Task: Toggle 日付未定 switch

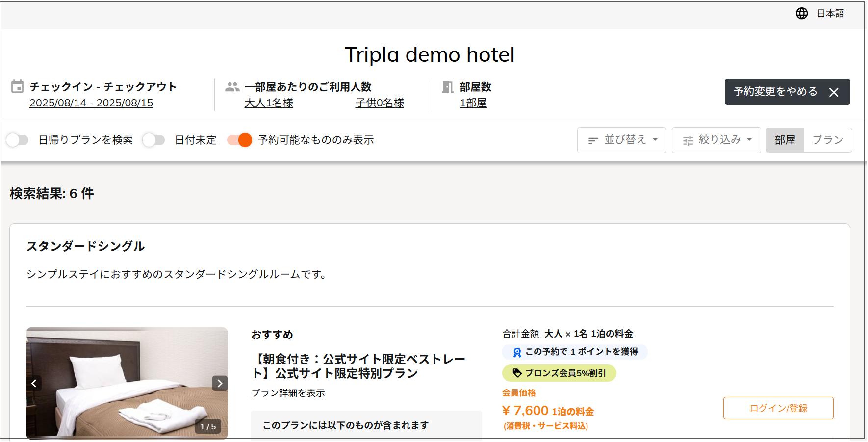Action: [x=153, y=140]
